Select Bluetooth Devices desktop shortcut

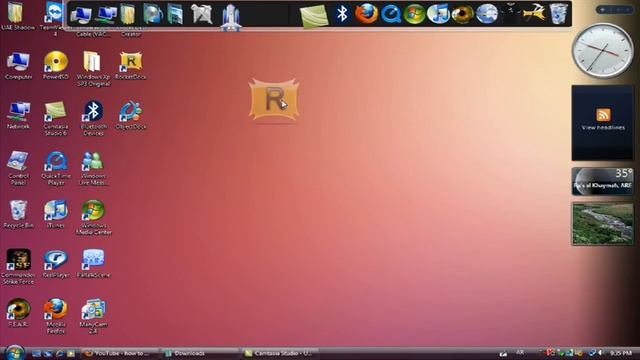point(93,118)
